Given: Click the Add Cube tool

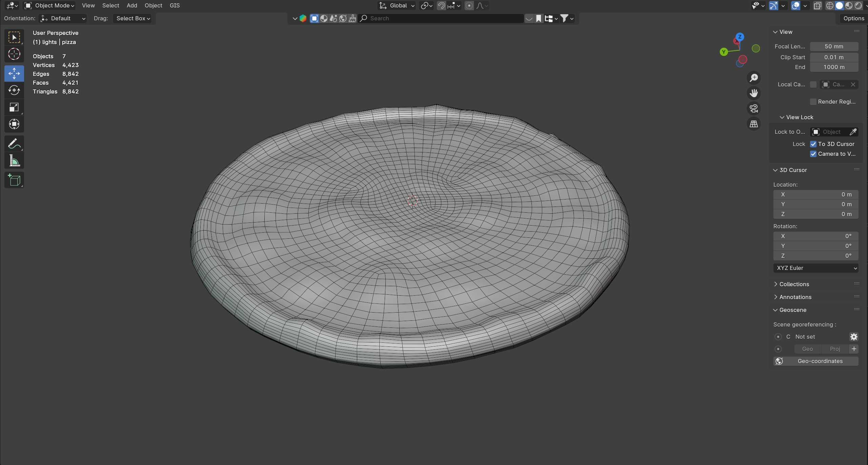Looking at the screenshot, I should click(14, 180).
